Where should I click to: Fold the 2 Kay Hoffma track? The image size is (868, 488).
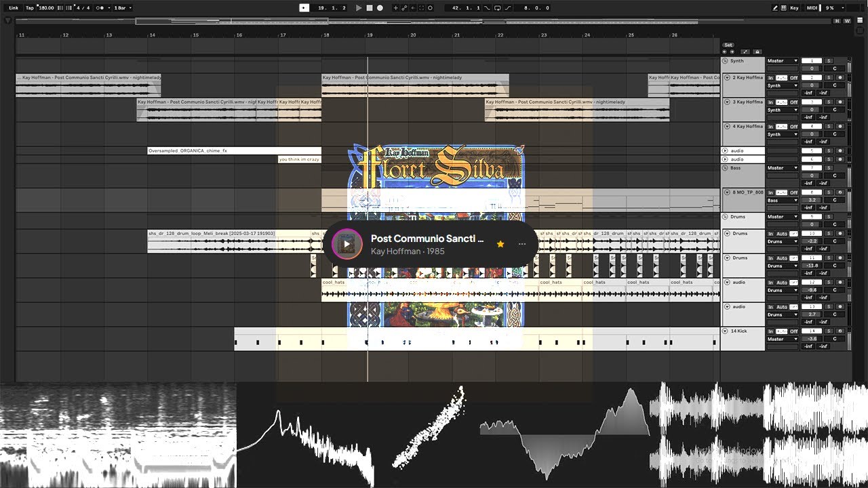pos(728,78)
